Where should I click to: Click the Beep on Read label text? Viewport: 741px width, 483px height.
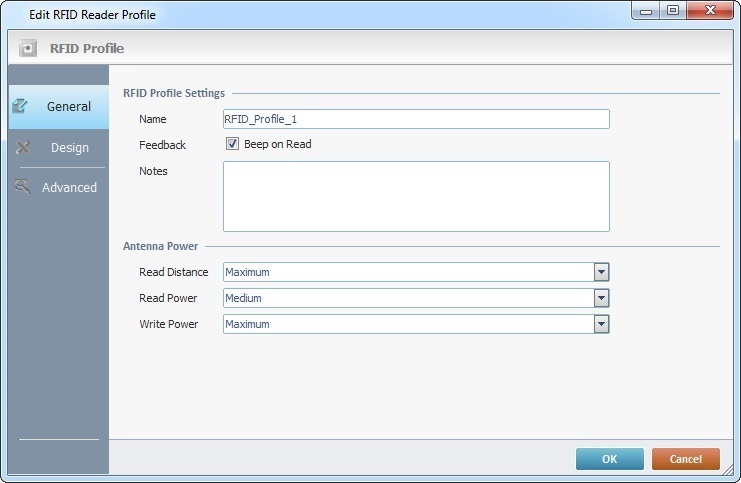pos(278,144)
